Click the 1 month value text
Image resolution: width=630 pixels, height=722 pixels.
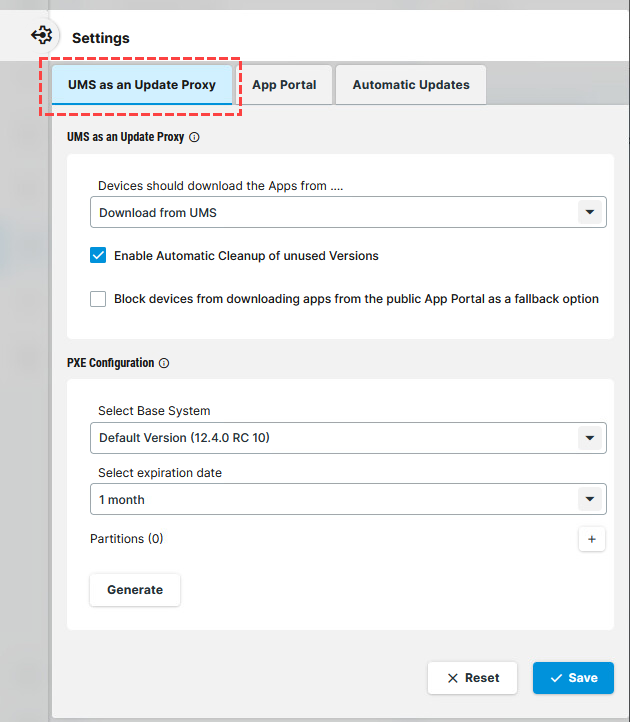pos(122,500)
